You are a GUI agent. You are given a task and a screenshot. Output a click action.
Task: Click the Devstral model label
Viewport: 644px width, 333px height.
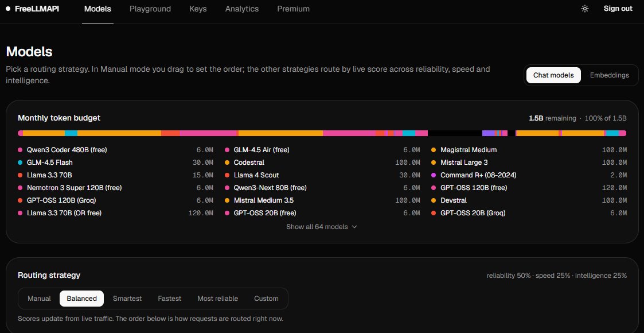click(454, 200)
